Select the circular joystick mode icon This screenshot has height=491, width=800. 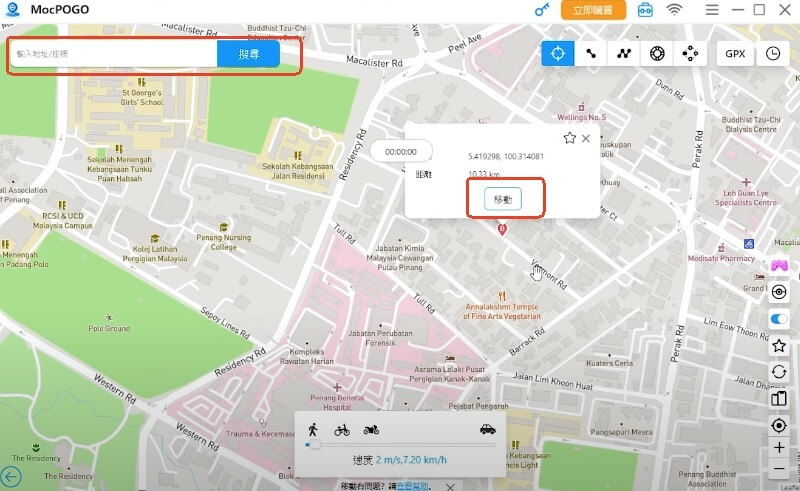pos(657,54)
